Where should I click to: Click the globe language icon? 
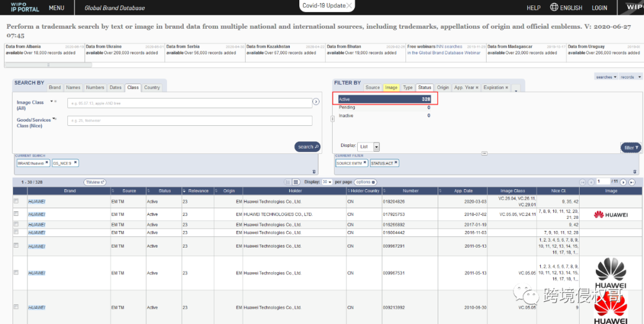click(554, 7)
